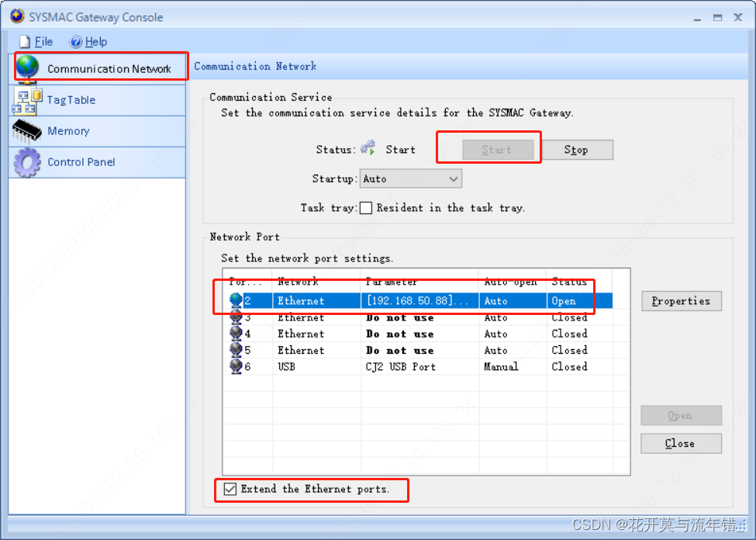
Task: Switch to Communication Network section
Action: 98,67
